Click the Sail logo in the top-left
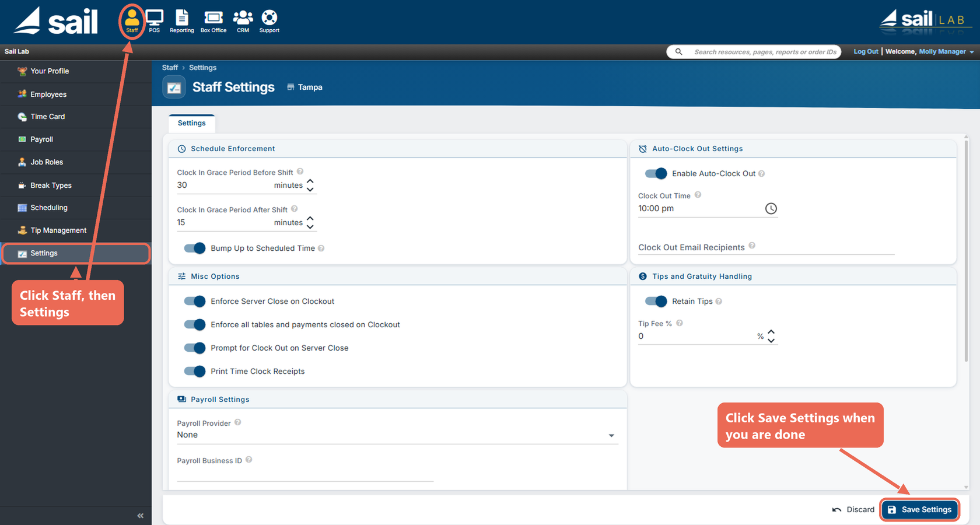 (56, 21)
